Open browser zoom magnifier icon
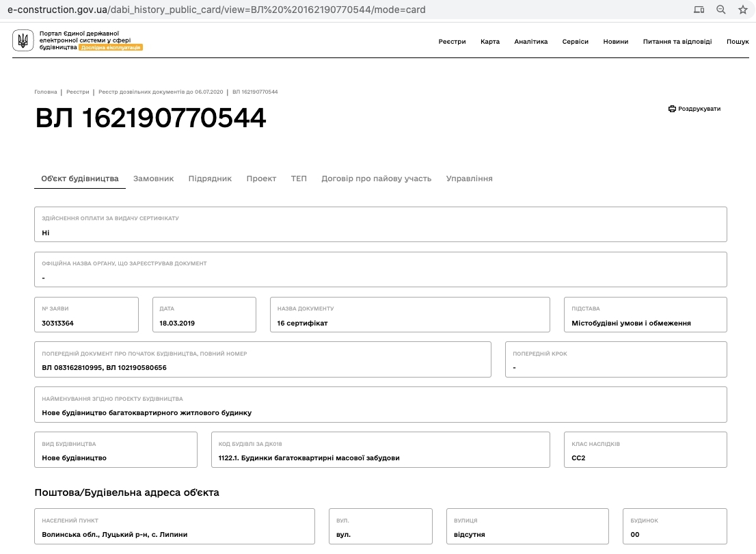 point(721,10)
